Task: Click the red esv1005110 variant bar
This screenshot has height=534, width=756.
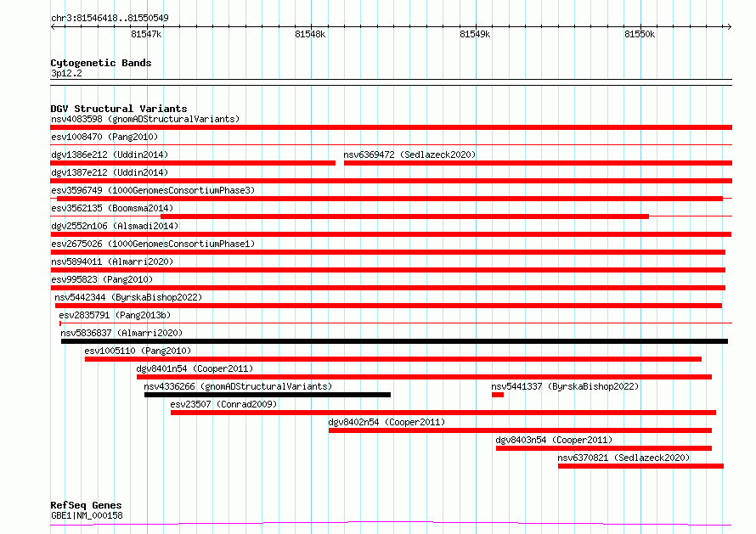Action: pyautogui.click(x=393, y=359)
